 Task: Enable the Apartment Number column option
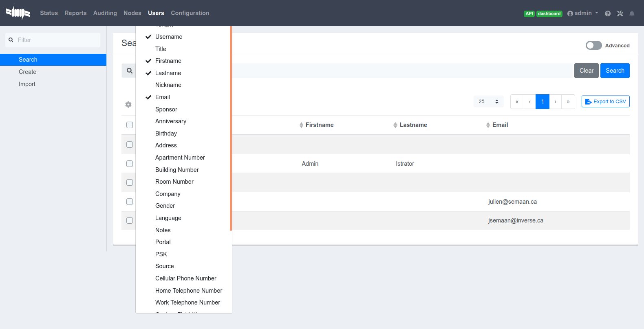[x=183, y=158]
